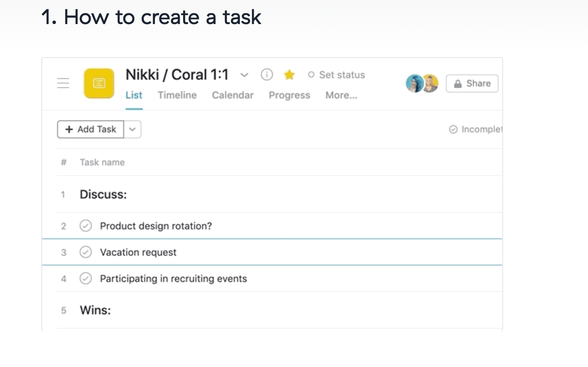This screenshot has height=367, width=588.
Task: Click the yellow project list icon
Action: [x=99, y=83]
